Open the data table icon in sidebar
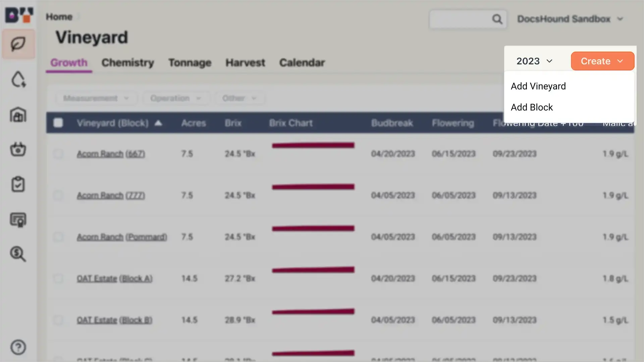This screenshot has height=362, width=644. pyautogui.click(x=18, y=220)
